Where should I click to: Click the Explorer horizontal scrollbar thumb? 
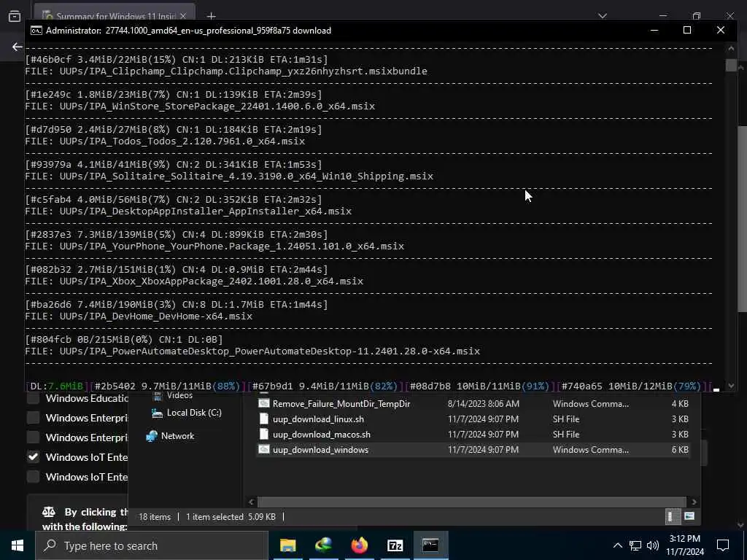tap(472, 502)
